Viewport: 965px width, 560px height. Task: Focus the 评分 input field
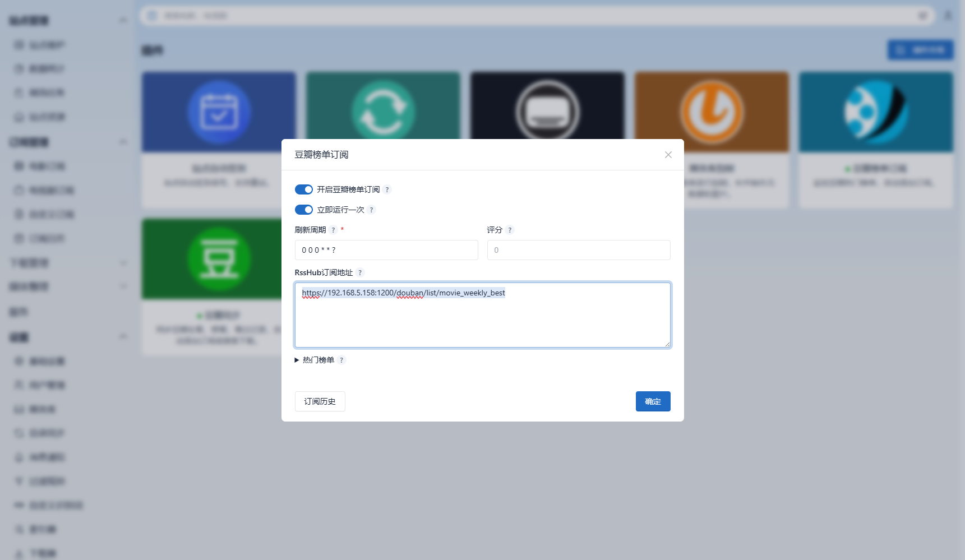(x=579, y=250)
